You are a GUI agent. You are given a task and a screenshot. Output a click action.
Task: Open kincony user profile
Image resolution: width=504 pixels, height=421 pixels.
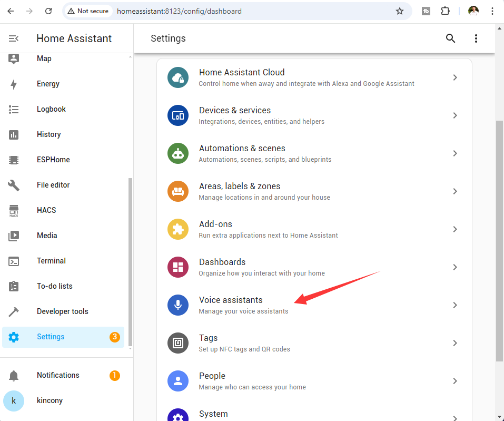63,401
